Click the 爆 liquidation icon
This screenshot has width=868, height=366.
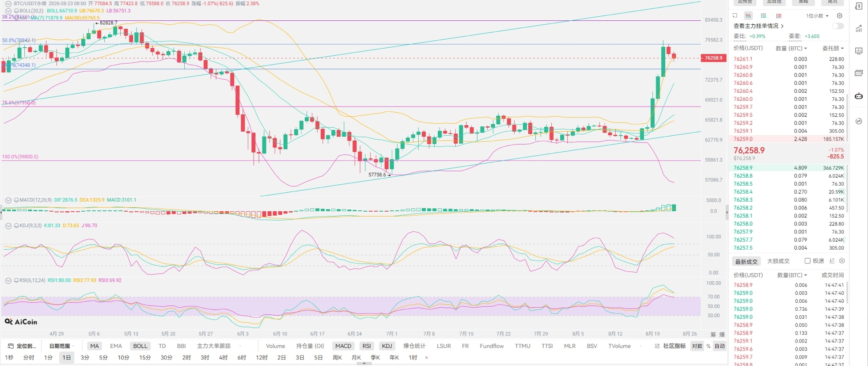(722, 335)
